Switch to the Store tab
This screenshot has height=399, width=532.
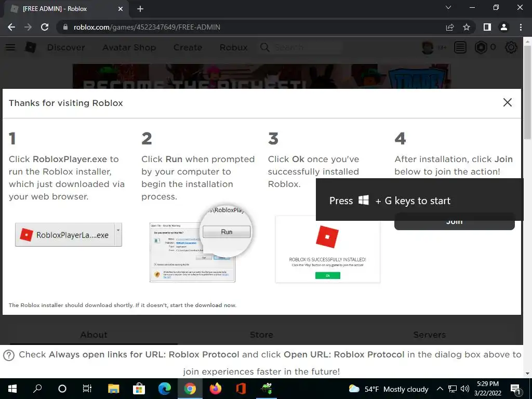click(262, 335)
